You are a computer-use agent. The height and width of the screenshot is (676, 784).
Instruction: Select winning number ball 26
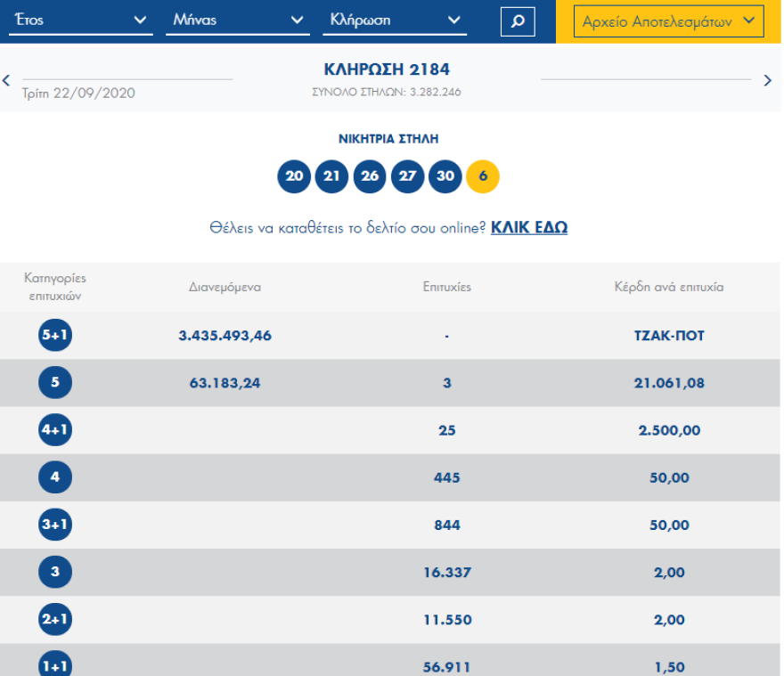pos(370,176)
